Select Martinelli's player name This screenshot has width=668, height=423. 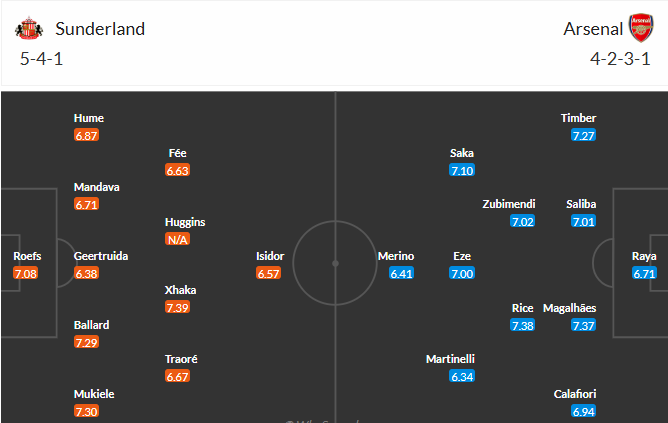[449, 359]
